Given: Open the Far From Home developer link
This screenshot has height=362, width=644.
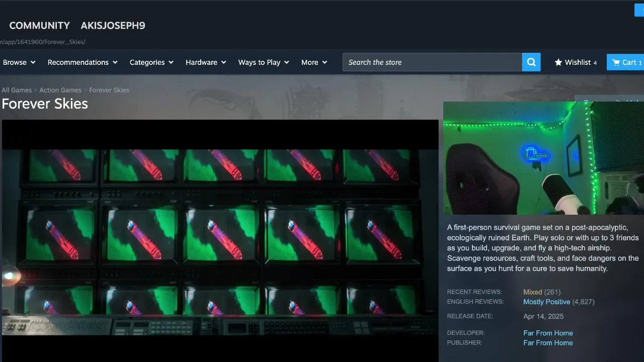Looking at the screenshot, I should (x=548, y=333).
